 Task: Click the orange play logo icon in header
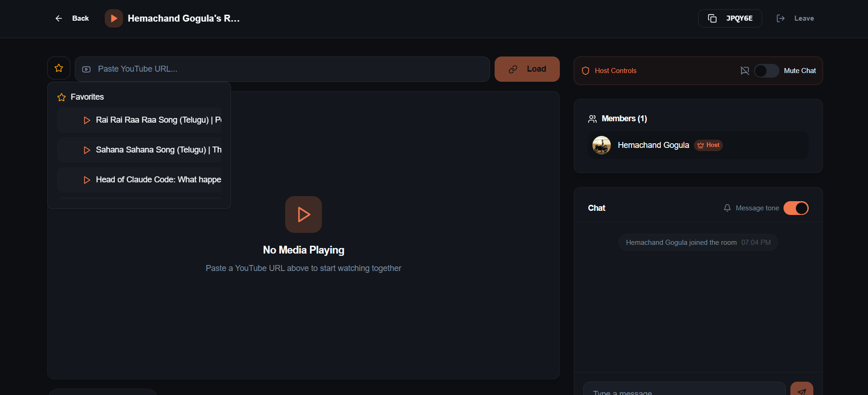[x=114, y=18]
